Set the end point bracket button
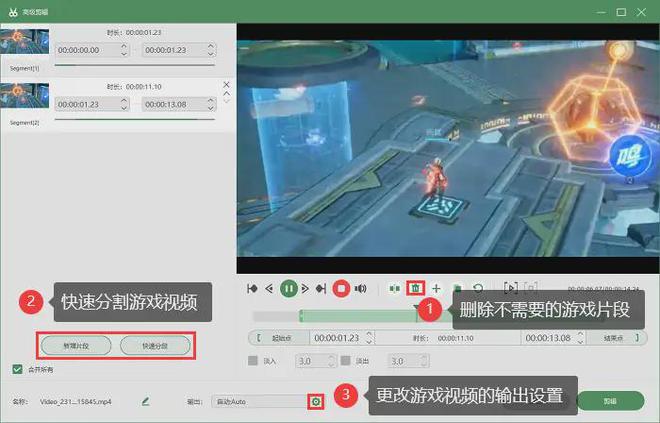This screenshot has height=423, width=660. [x=617, y=338]
